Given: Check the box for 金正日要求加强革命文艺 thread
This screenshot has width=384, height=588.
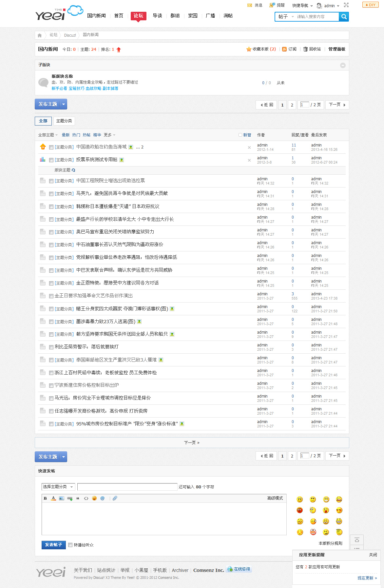Looking at the screenshot, I should tap(51, 296).
